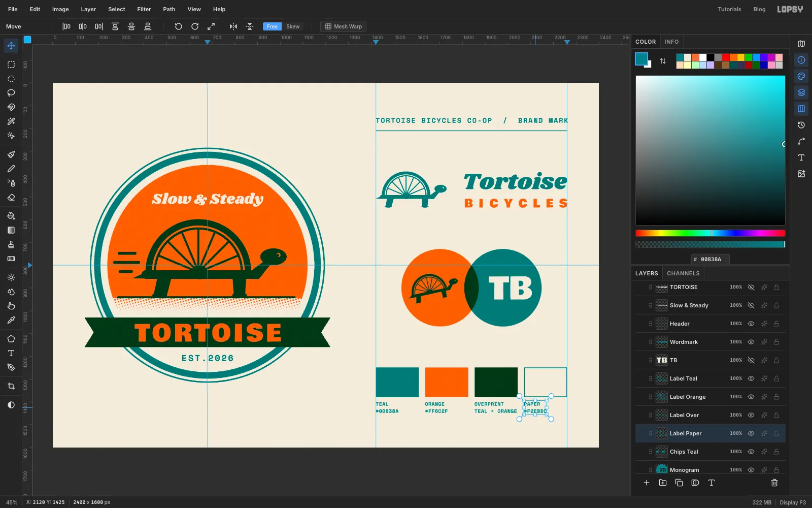
Task: Hide the Label Paper layer
Action: click(x=751, y=433)
